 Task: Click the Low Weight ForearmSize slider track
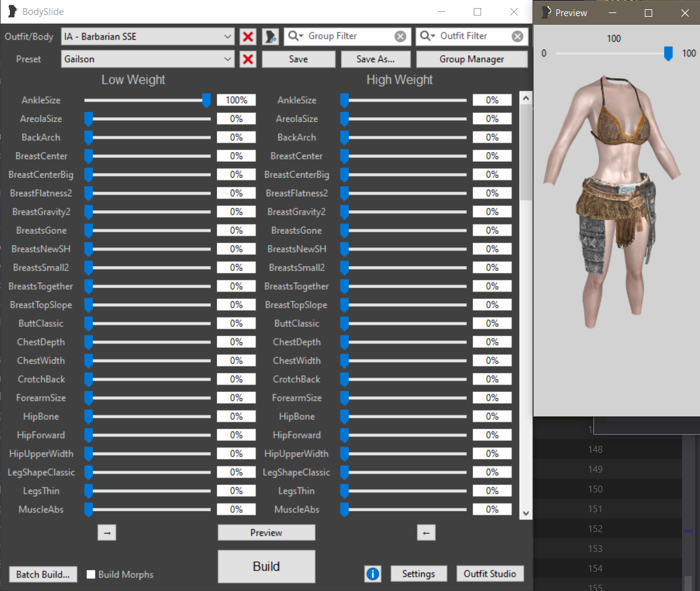coord(148,398)
